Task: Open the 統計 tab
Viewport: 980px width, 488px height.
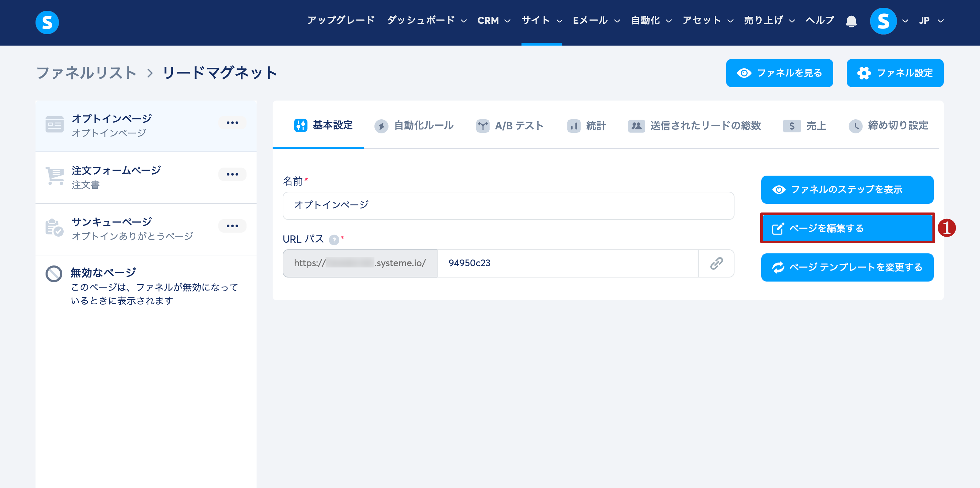Action: pyautogui.click(x=587, y=125)
